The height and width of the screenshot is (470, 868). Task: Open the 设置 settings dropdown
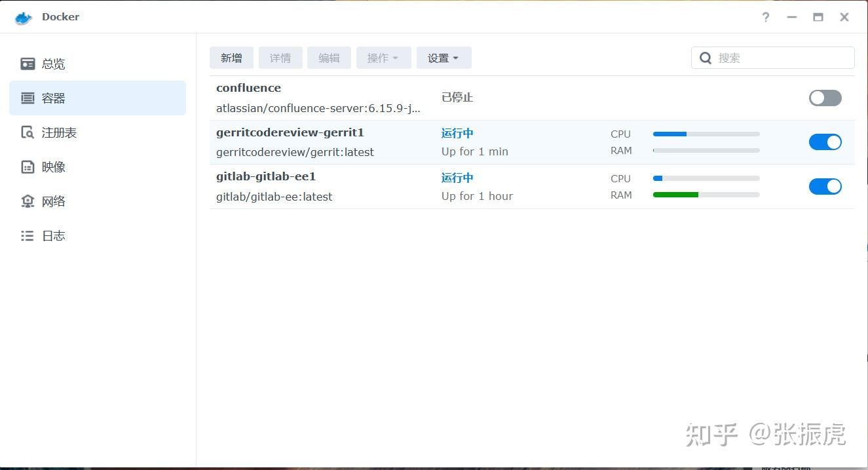coord(443,58)
